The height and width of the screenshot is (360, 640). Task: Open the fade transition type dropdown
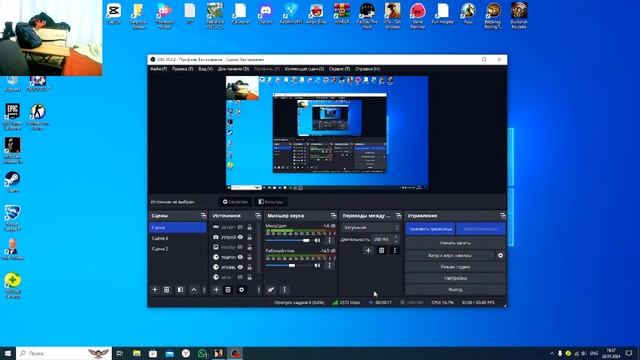click(x=370, y=227)
